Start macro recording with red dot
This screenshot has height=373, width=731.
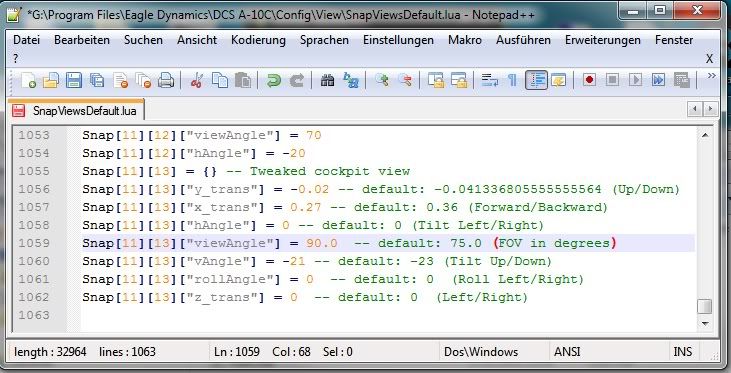coord(589,80)
